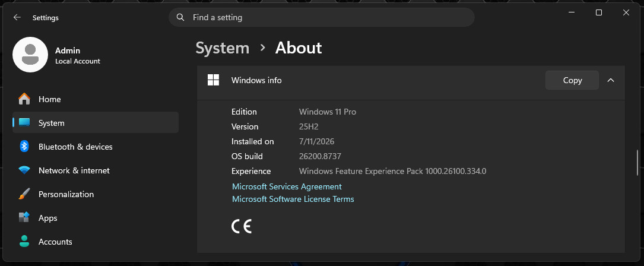Open the Apps icon in sidebar
The height and width of the screenshot is (266, 644).
(24, 217)
